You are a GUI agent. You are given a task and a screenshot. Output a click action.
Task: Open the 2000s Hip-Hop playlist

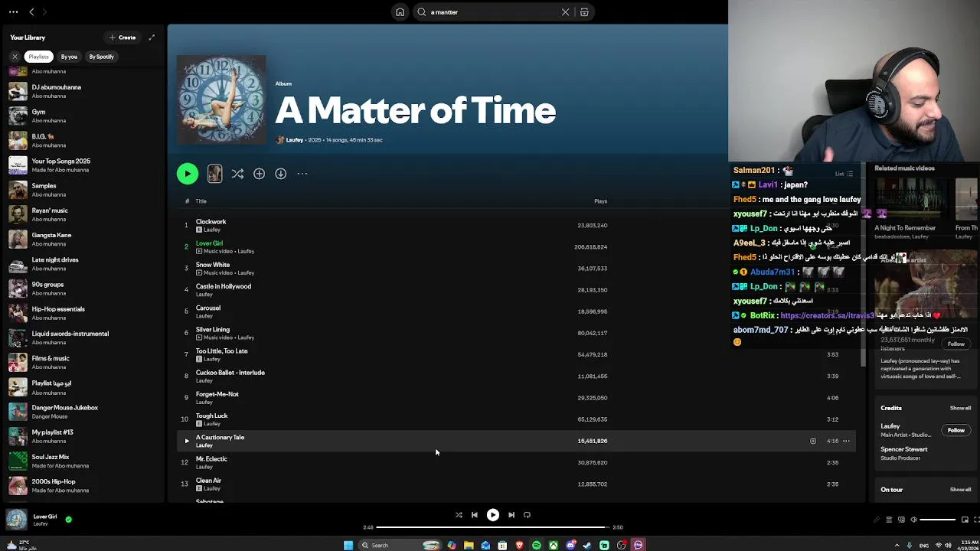coord(84,485)
